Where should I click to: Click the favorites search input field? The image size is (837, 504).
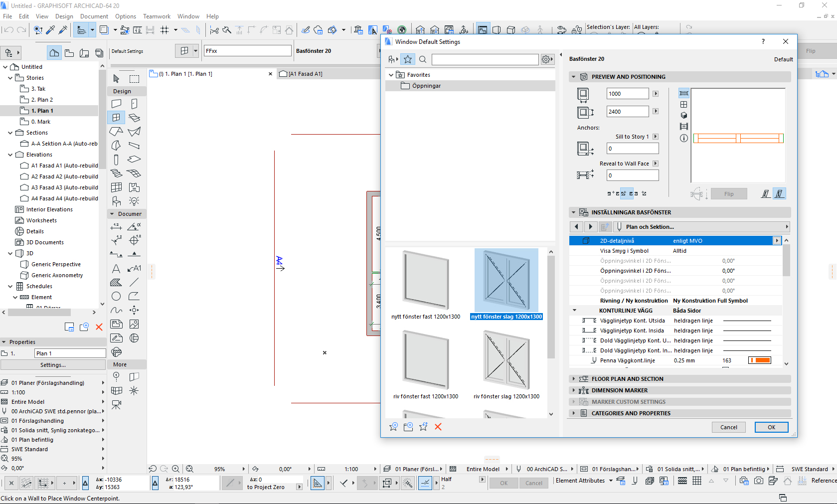click(x=485, y=60)
